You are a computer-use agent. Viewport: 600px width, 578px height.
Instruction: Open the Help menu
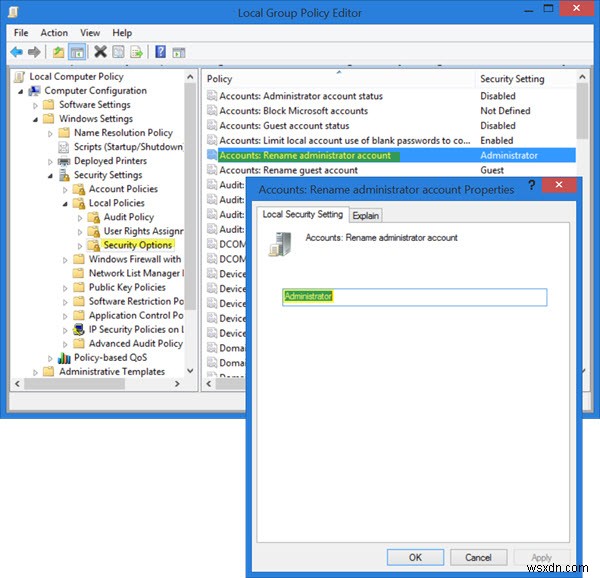point(122,33)
